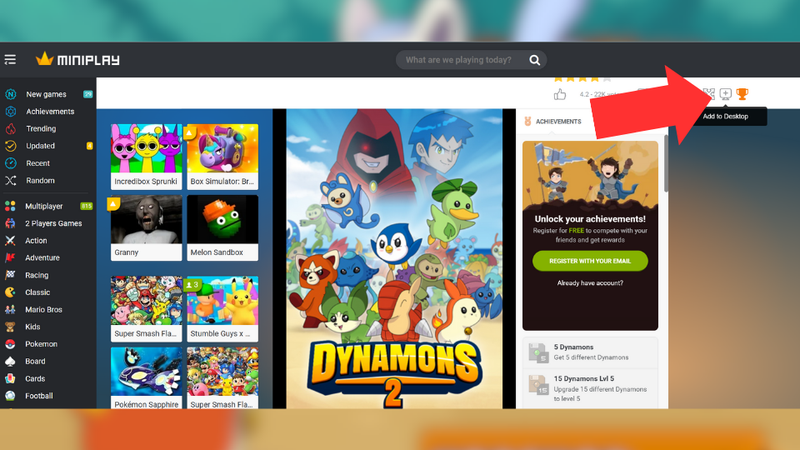
Task: Click the Random shuffle icon
Action: coord(10,181)
